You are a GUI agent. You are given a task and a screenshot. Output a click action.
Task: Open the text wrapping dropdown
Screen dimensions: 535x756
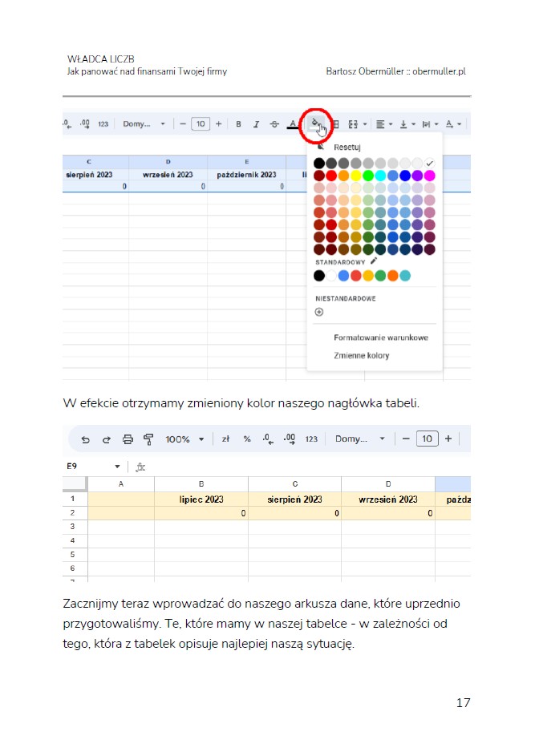point(430,124)
